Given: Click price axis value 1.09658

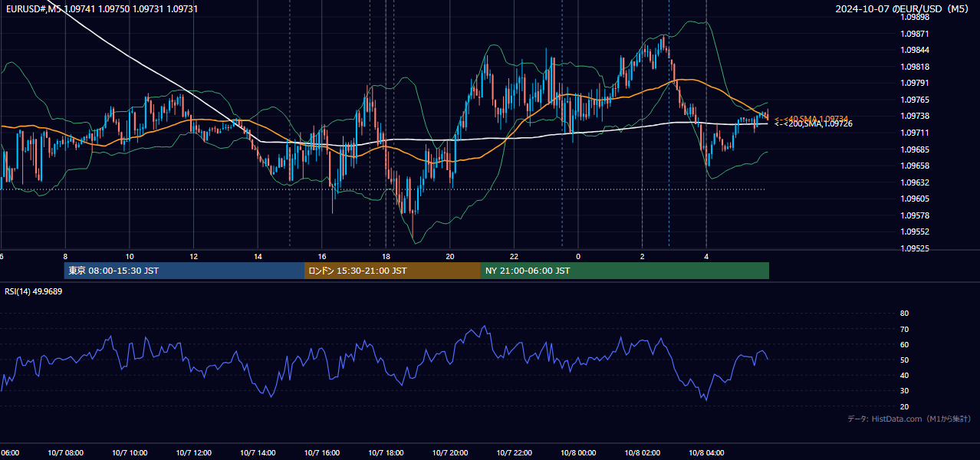Looking at the screenshot, I should (915, 166).
